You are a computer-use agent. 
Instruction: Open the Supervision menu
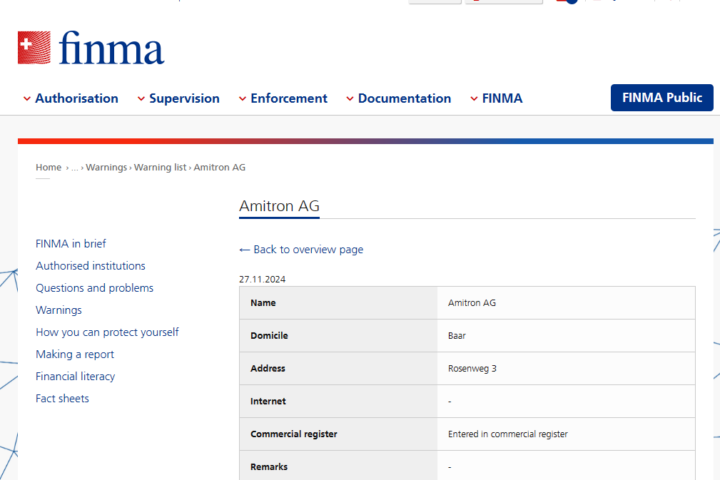184,98
